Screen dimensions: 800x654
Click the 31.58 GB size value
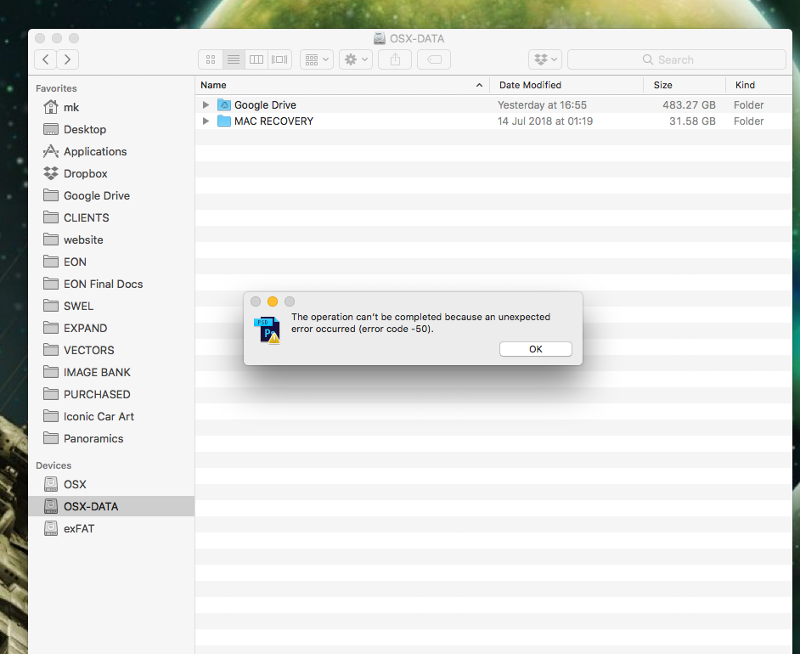(x=692, y=121)
